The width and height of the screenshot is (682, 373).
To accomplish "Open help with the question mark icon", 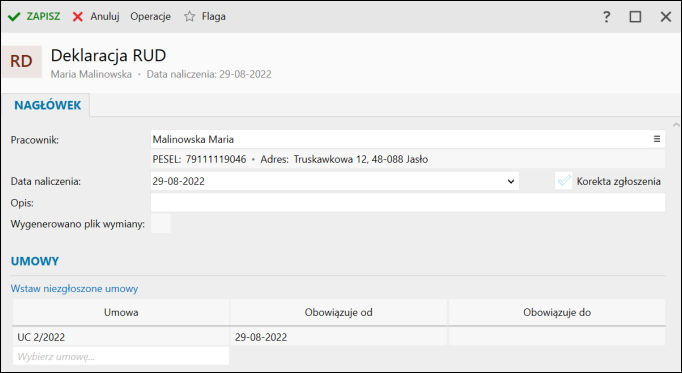I will point(606,17).
